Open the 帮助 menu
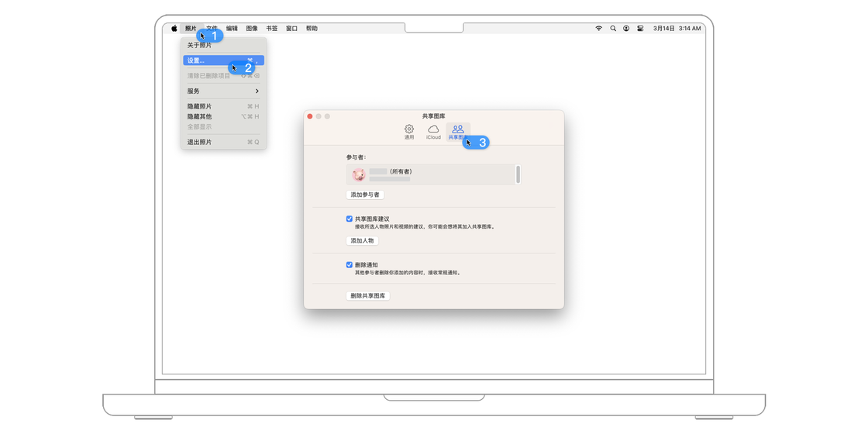 [312, 28]
